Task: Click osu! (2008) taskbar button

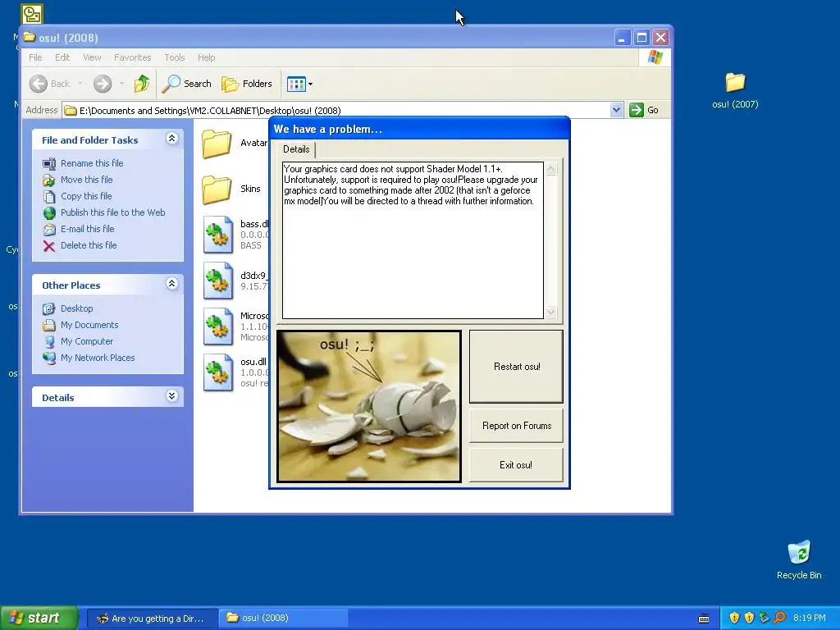Action: [x=283, y=619]
